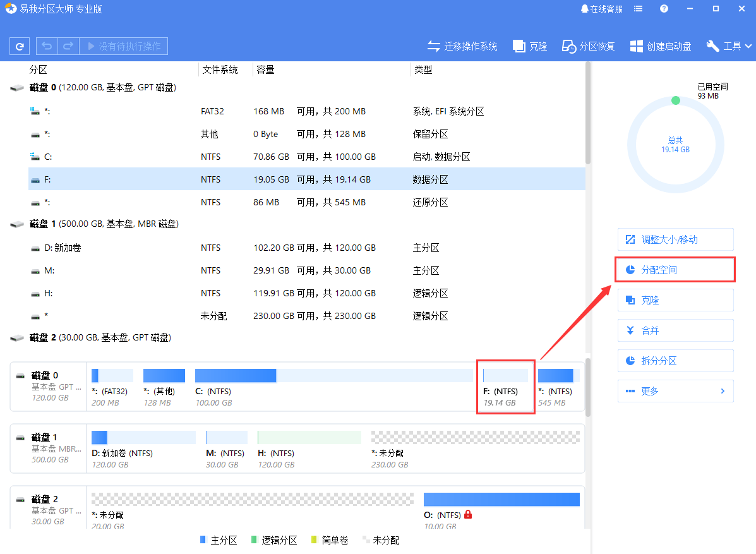The width and height of the screenshot is (756, 554).
Task: Click the redo arrow icon
Action: (68, 46)
